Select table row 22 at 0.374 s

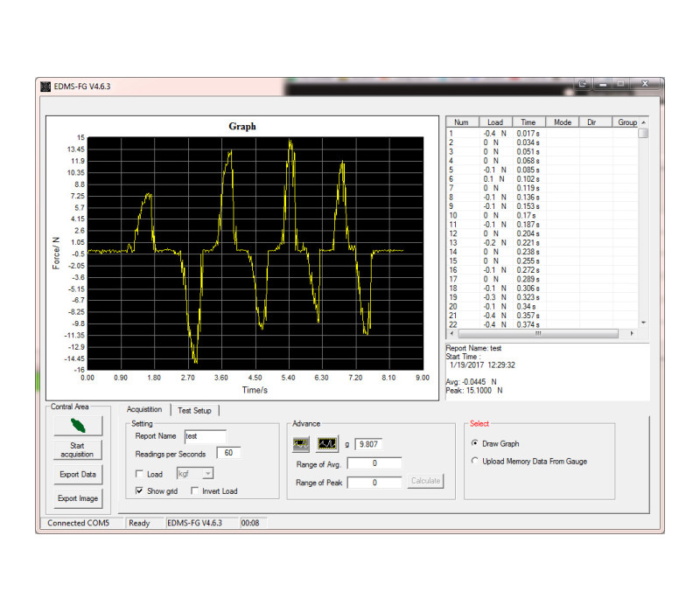pos(542,324)
